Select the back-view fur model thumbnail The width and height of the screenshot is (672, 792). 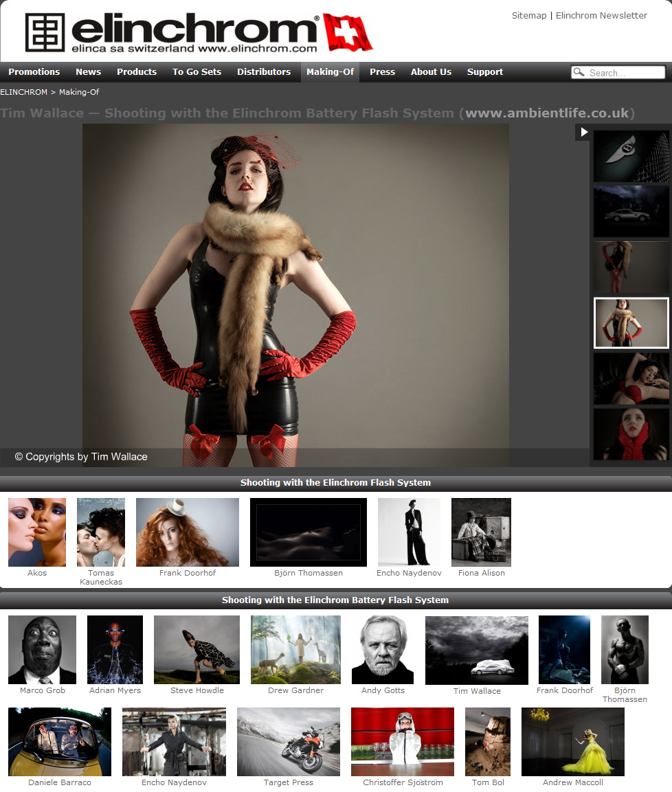(631, 267)
